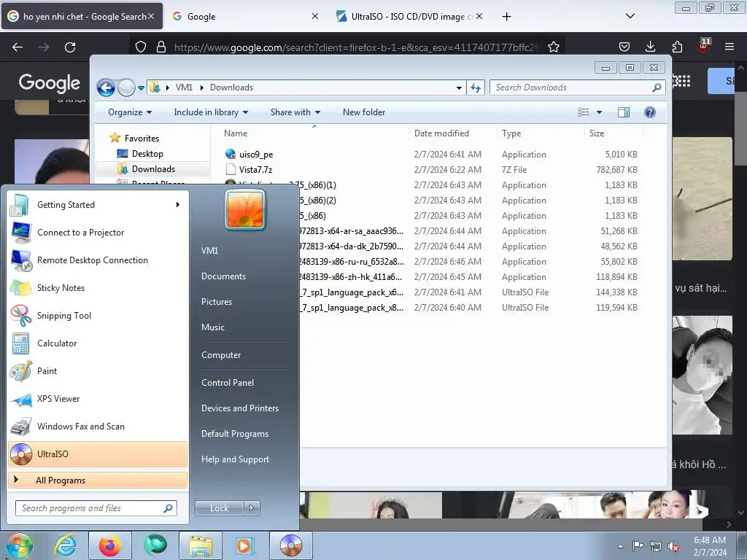Open the Share with dropdown
This screenshot has width=747, height=560.
tap(295, 112)
